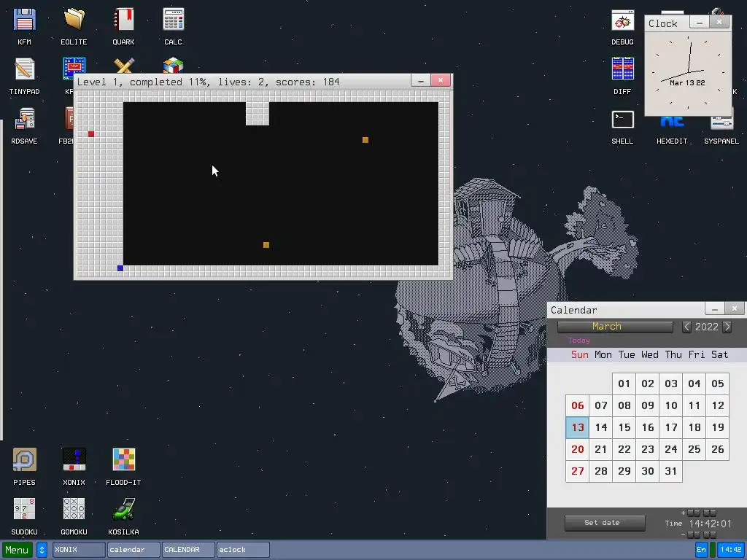Select day 10 in Calendar
This screenshot has height=560, width=747.
pyautogui.click(x=671, y=405)
